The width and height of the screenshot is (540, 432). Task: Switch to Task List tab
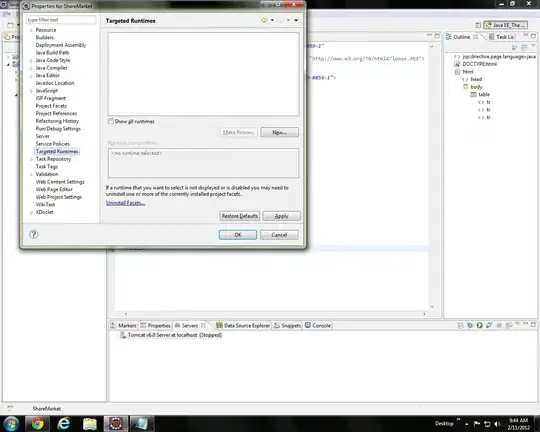[501, 37]
